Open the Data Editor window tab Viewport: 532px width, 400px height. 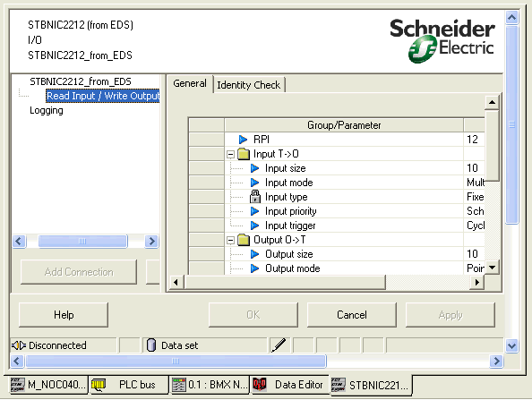pos(290,385)
